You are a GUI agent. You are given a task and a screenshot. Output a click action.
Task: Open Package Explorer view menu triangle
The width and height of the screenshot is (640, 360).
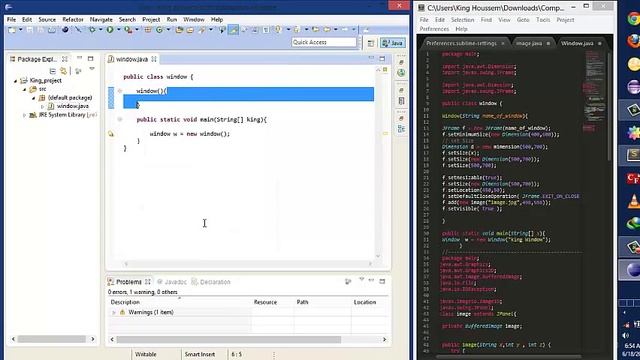92,69
